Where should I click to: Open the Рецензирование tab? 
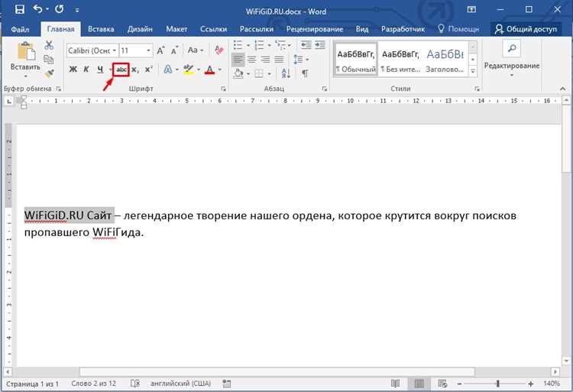pos(315,29)
